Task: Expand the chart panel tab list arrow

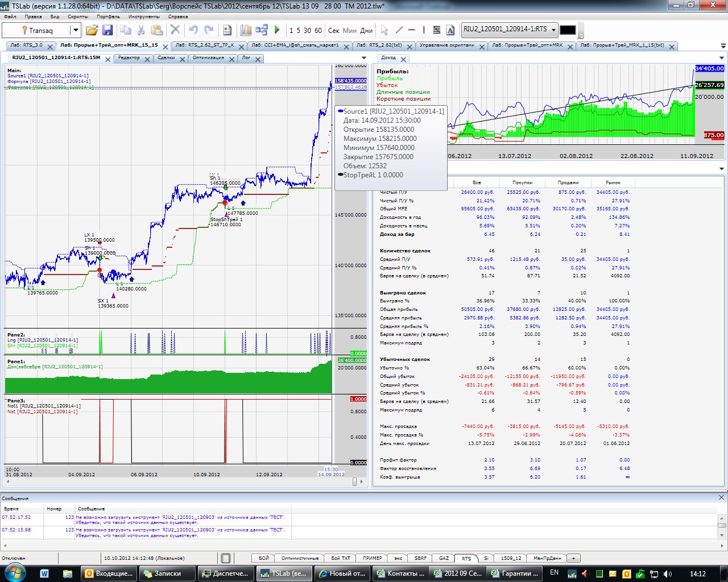Action: tap(364, 58)
